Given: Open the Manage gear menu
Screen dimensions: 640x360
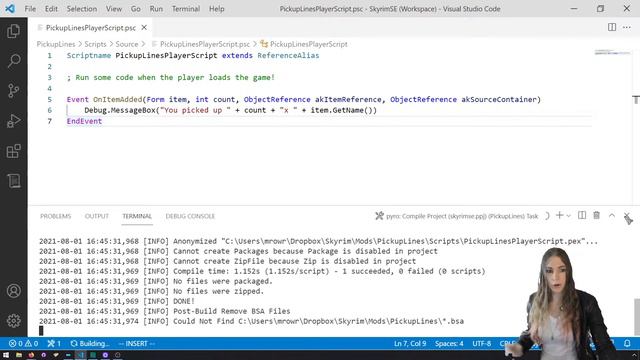Looking at the screenshot, I should [x=13, y=321].
